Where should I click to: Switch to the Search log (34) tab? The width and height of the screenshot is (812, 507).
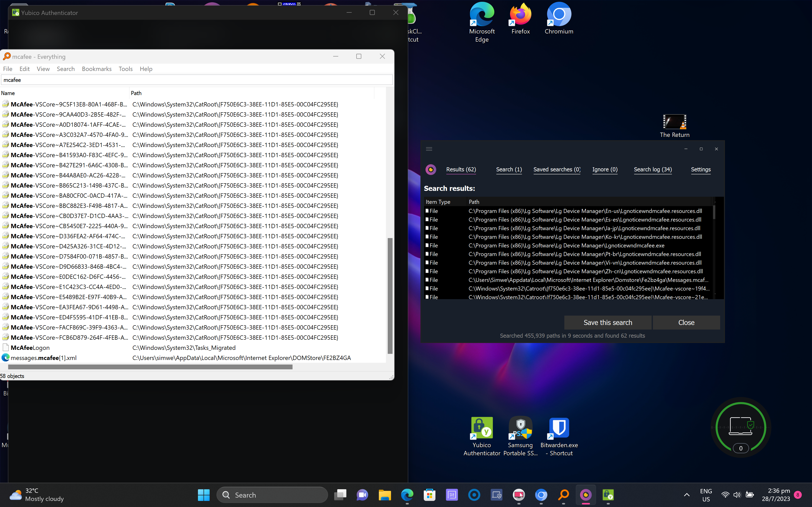point(653,169)
